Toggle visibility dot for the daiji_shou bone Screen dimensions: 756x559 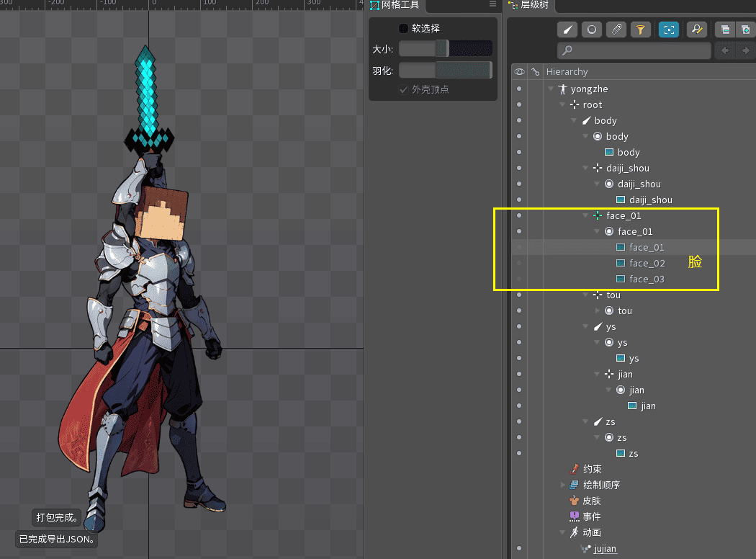pos(518,168)
